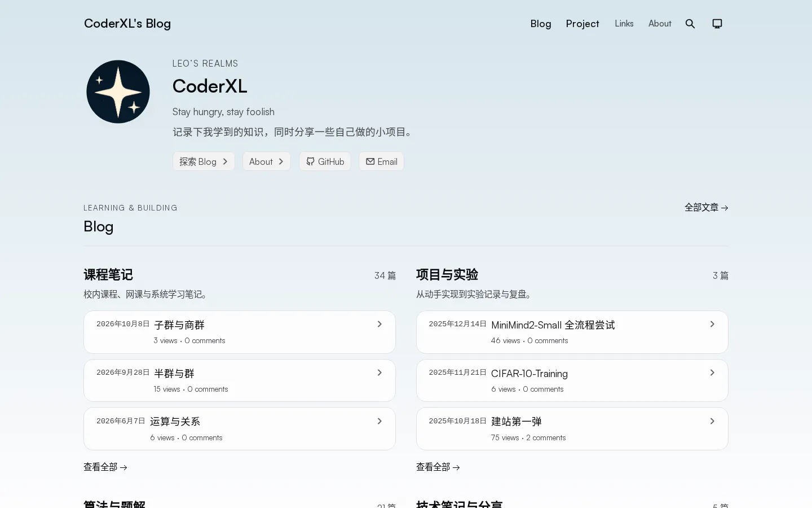Open the 子群与商群 post chevron
The width and height of the screenshot is (812, 508).
379,324
